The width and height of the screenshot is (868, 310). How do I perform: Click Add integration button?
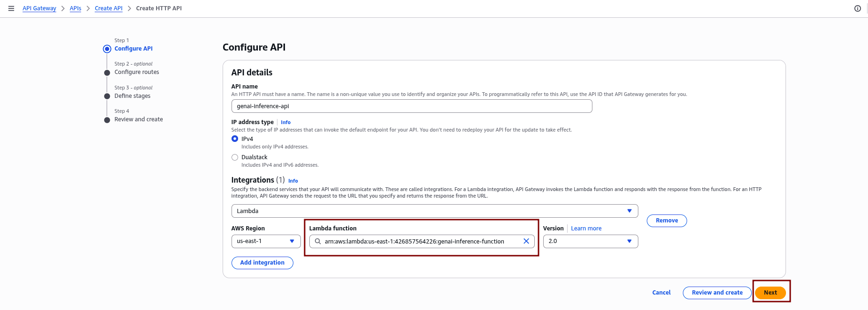coord(262,263)
